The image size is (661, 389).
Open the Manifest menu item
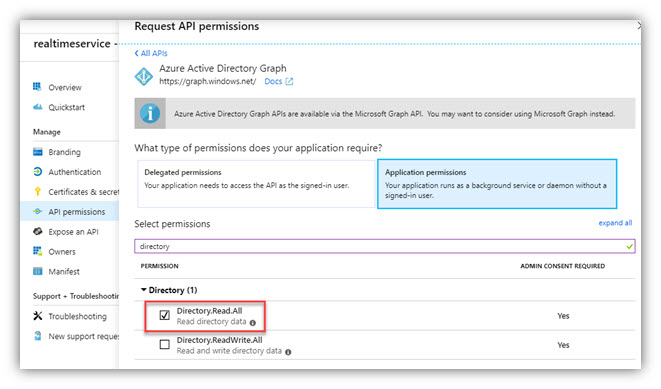point(64,271)
